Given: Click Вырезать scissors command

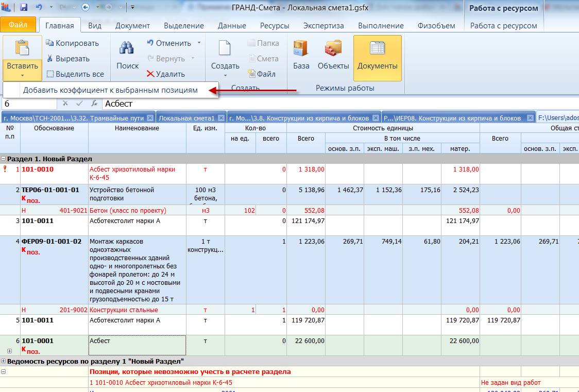Looking at the screenshot, I should tap(68, 59).
